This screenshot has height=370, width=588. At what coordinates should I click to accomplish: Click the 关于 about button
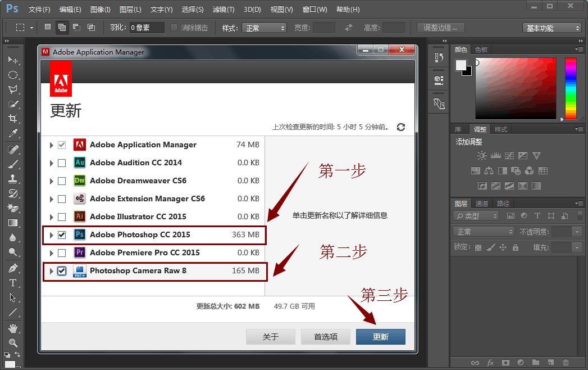[271, 337]
